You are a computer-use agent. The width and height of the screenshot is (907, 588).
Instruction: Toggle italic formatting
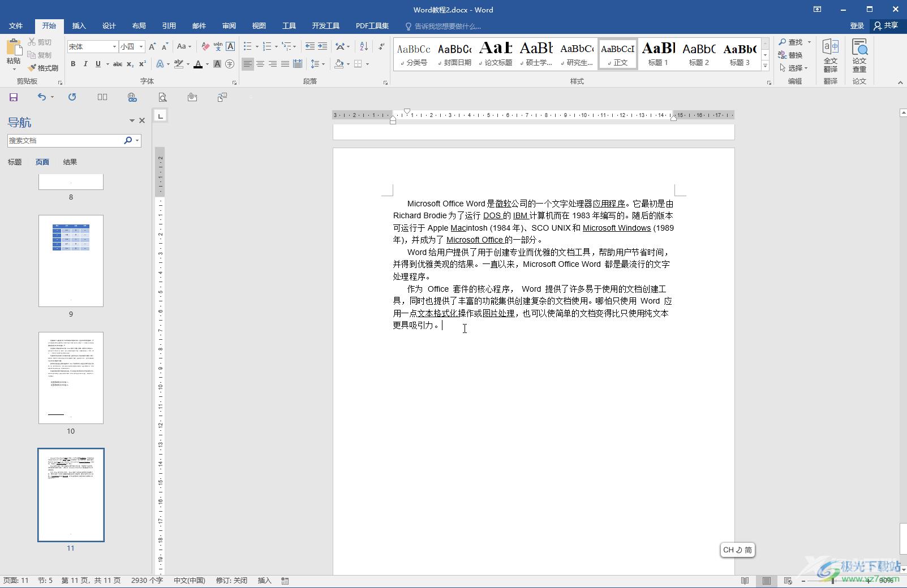point(85,64)
